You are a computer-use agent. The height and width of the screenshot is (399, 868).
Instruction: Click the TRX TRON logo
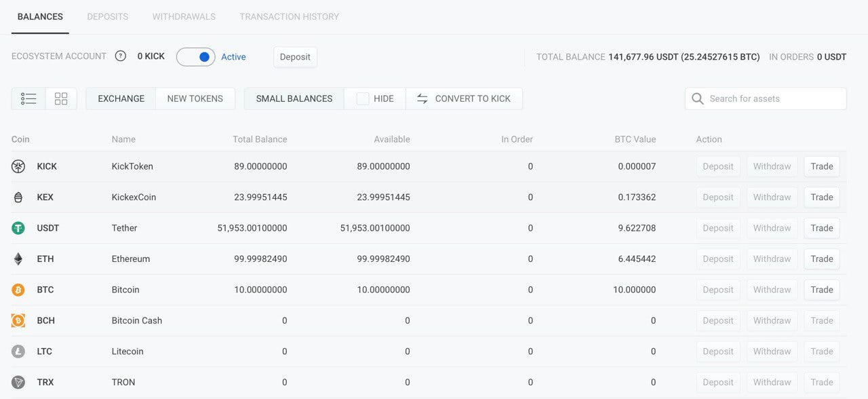click(x=18, y=382)
